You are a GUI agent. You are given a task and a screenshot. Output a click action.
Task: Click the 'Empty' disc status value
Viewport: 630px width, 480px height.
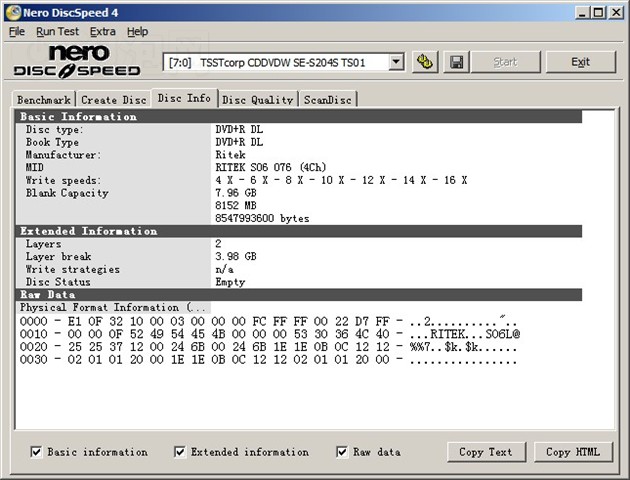230,282
